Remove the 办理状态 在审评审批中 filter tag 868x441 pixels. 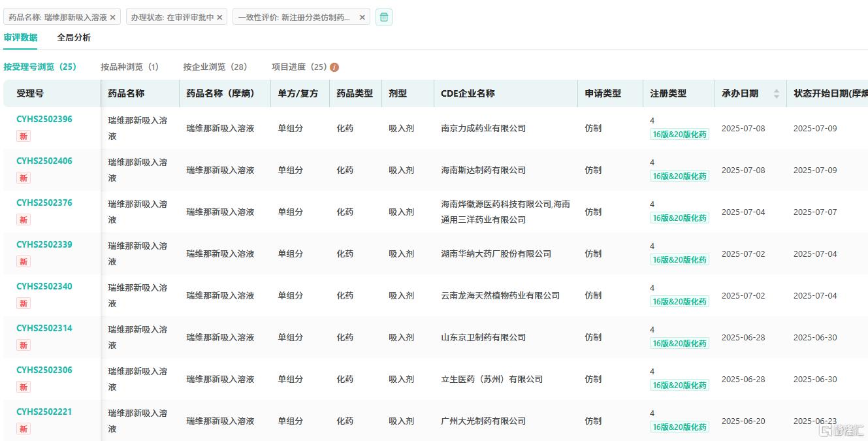[219, 18]
